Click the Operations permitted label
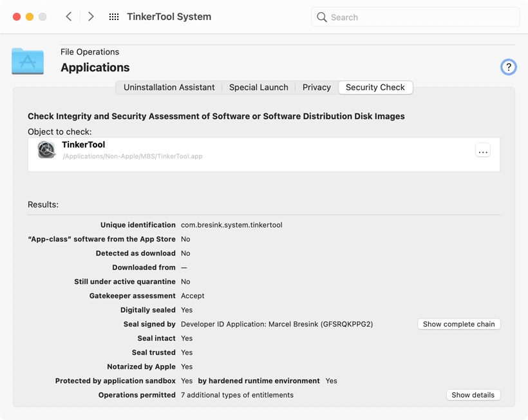The width and height of the screenshot is (528, 420). click(137, 395)
